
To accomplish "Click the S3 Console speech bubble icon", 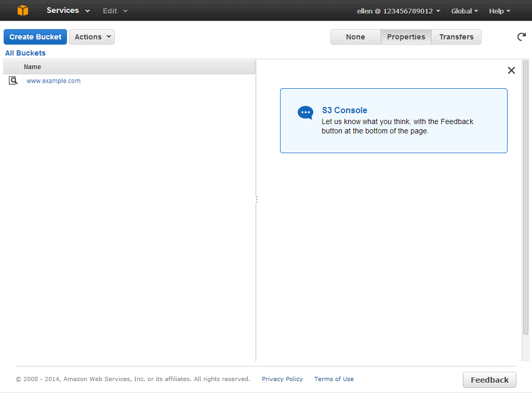I will (305, 113).
